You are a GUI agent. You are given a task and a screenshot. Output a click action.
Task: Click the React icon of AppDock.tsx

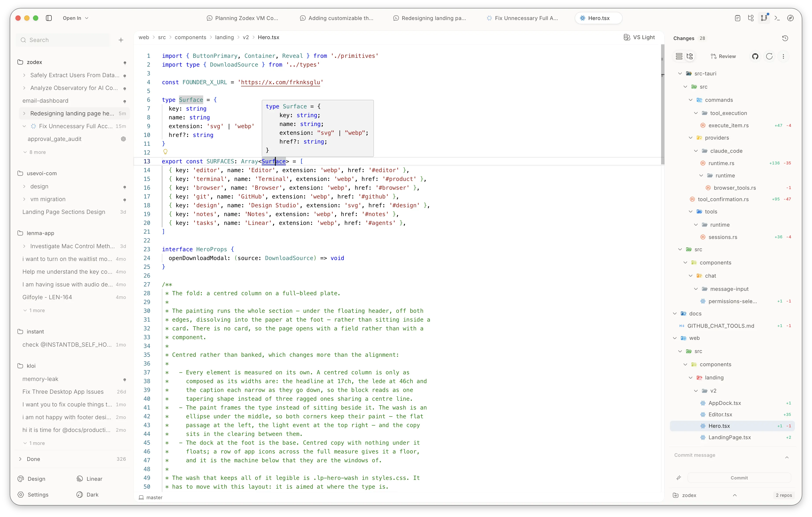tap(703, 403)
